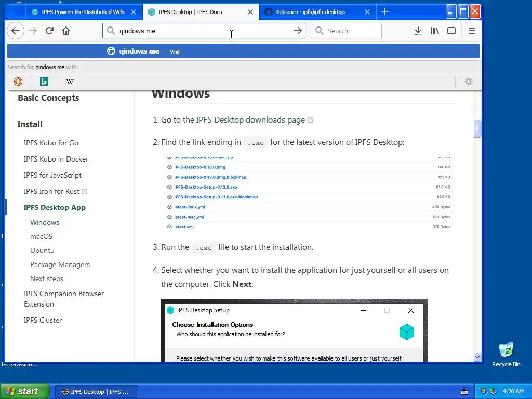The height and width of the screenshot is (399, 532).
Task: Click the IPFS Desktop Setup screenshot
Action: pos(294,330)
